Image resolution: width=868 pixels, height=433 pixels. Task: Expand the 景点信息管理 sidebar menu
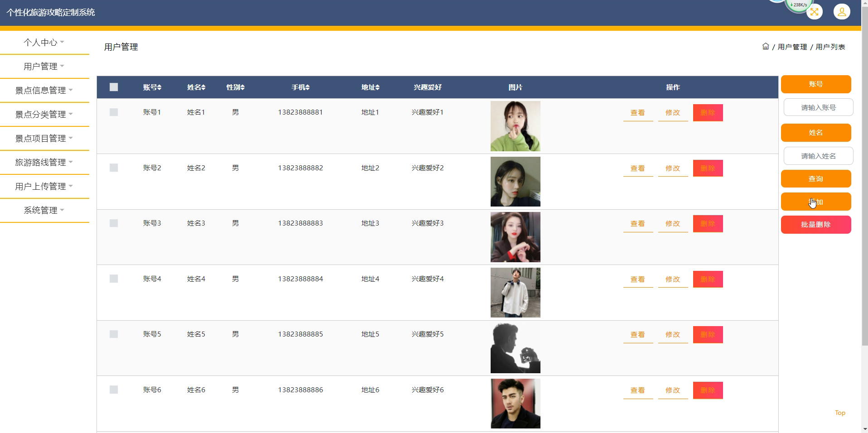pos(44,90)
